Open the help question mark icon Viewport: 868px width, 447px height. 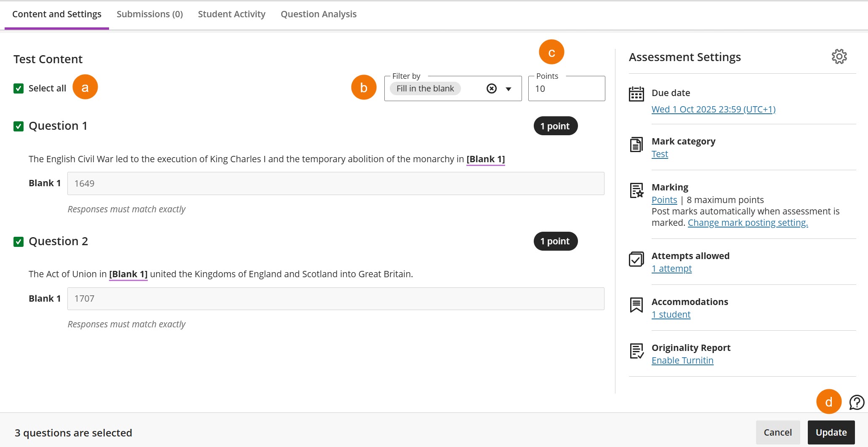tap(855, 402)
